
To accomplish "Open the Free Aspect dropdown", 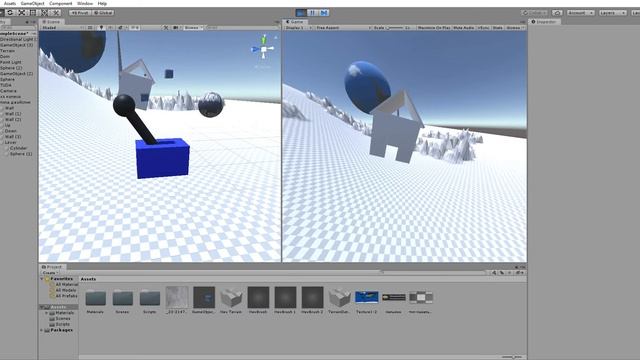I will [343, 28].
